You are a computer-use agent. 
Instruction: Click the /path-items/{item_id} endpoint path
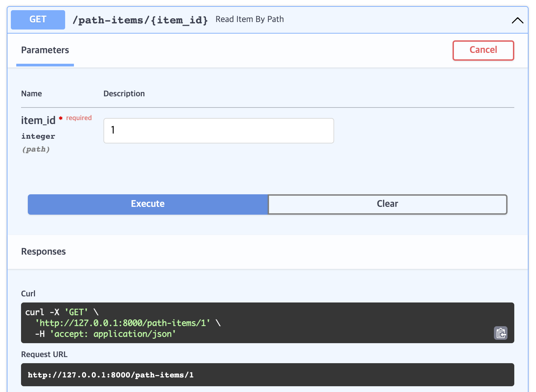(x=140, y=20)
